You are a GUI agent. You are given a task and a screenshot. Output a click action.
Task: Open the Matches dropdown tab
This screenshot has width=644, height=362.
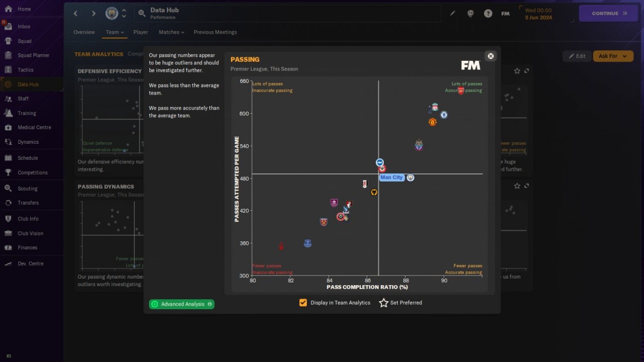point(172,32)
